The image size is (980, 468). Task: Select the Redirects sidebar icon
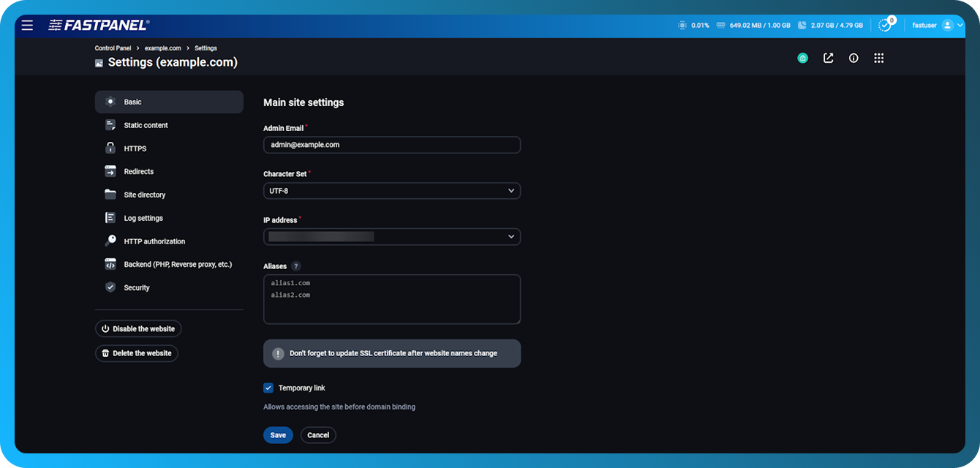(x=110, y=171)
